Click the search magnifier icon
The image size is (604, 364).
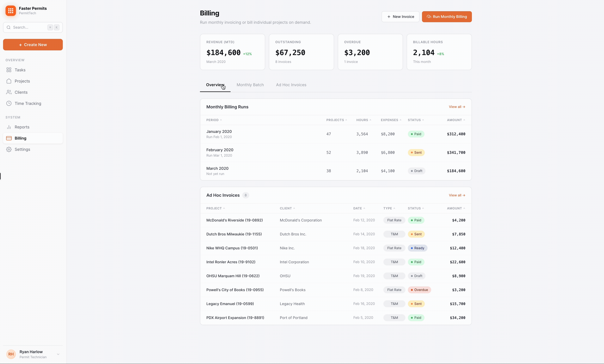[9, 27]
